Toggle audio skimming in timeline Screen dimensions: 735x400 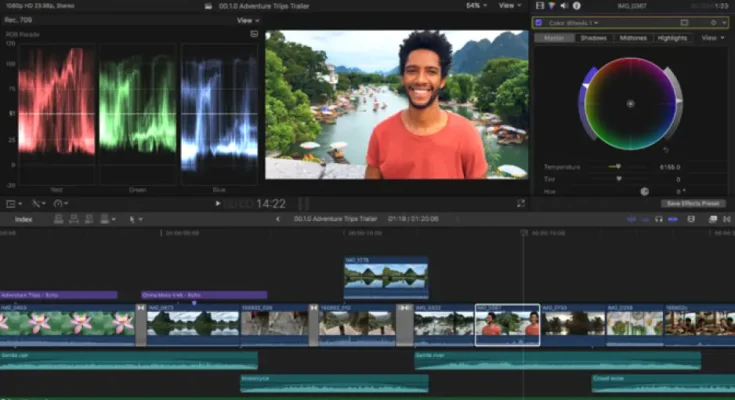point(645,219)
